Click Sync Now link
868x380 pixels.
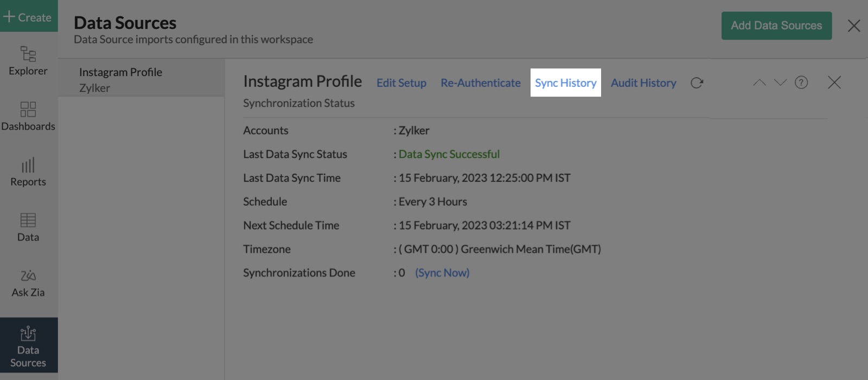tap(442, 273)
